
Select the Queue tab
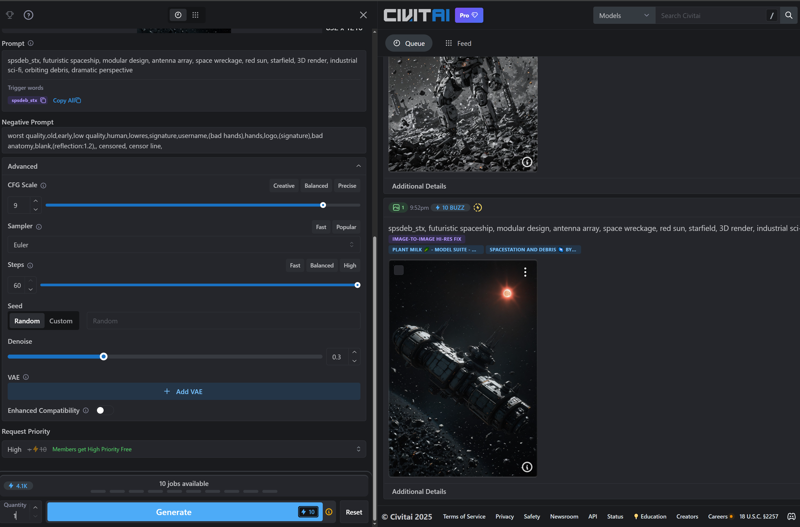tap(410, 43)
